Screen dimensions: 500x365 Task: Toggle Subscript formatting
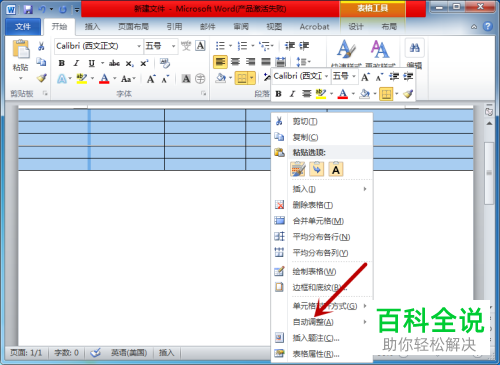[130, 63]
